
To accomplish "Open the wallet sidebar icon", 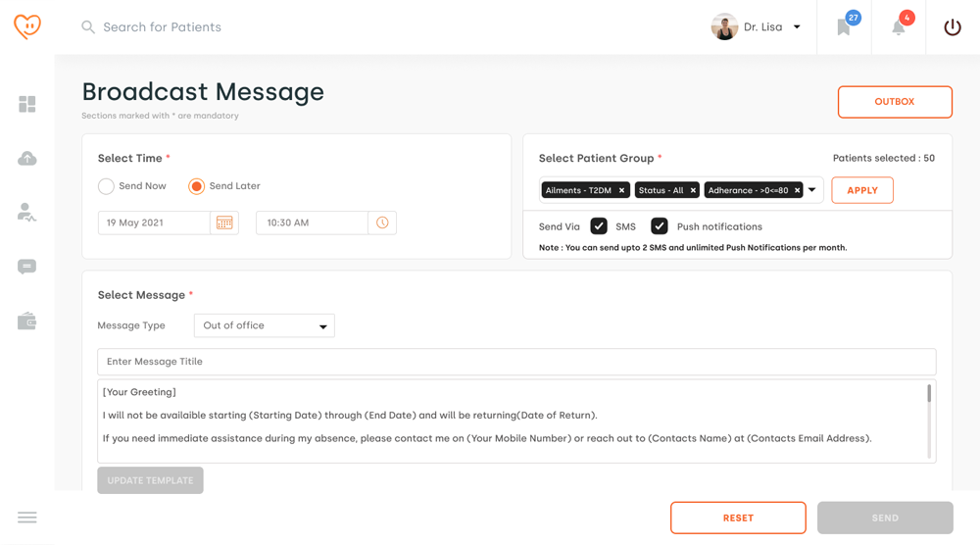I will (27, 322).
